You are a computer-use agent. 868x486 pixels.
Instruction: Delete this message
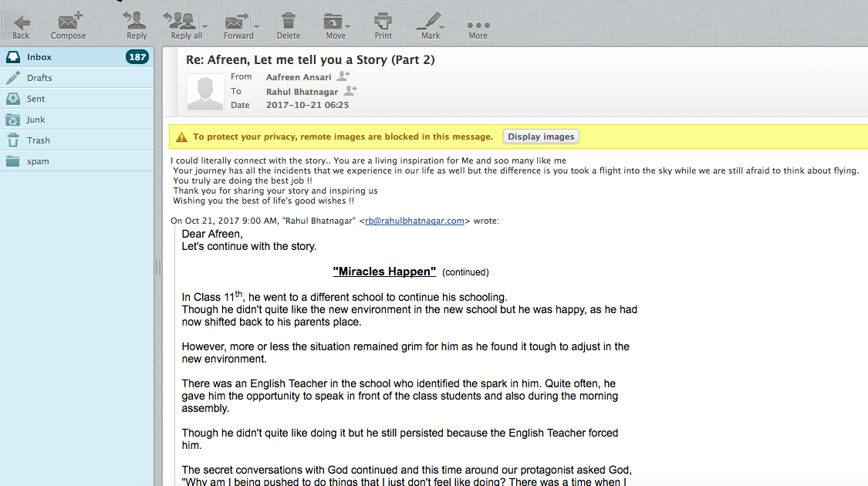tap(289, 26)
